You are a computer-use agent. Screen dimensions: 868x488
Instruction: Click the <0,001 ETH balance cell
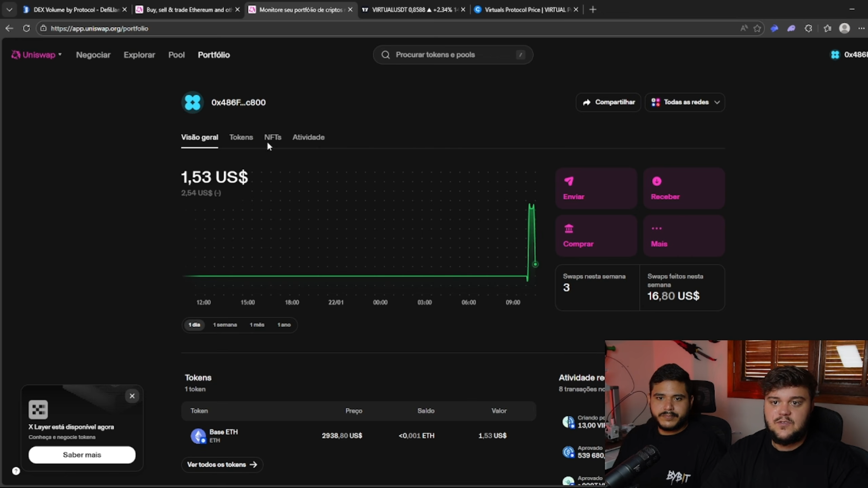tap(416, 435)
